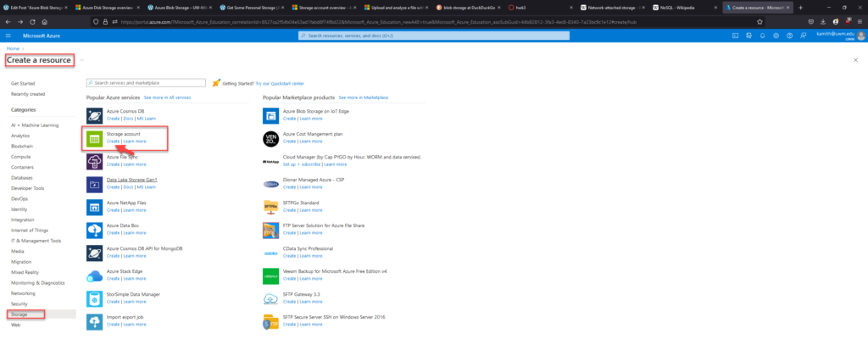
Task: Click See more in All services
Action: click(x=167, y=97)
